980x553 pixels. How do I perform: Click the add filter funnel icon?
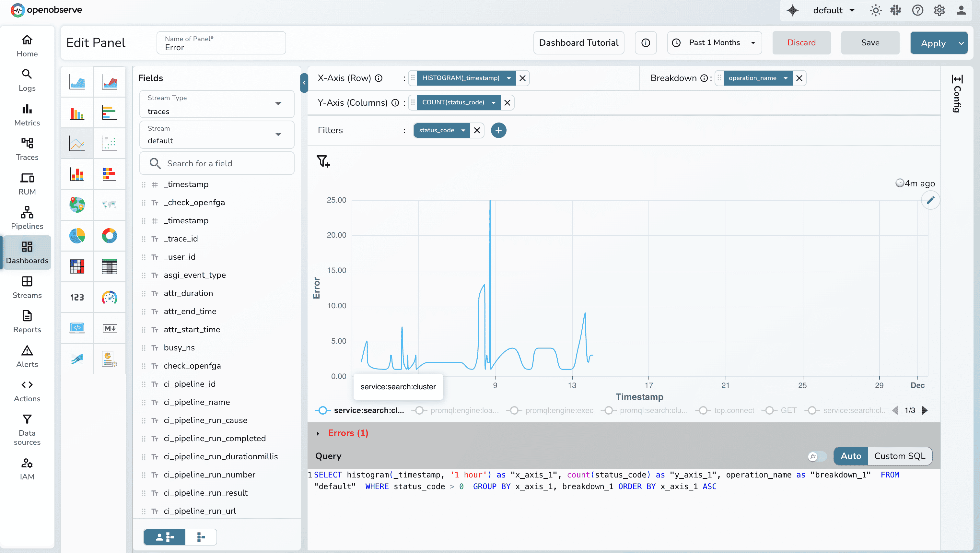point(323,160)
